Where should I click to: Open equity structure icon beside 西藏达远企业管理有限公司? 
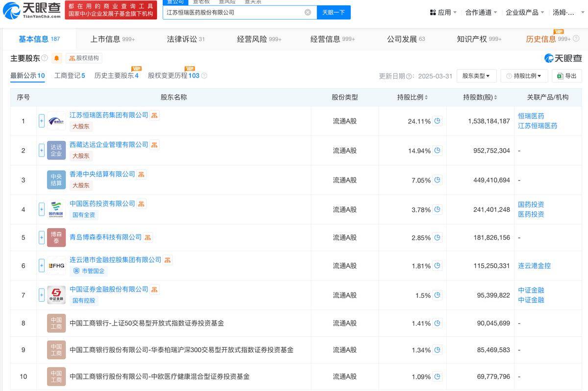click(154, 145)
